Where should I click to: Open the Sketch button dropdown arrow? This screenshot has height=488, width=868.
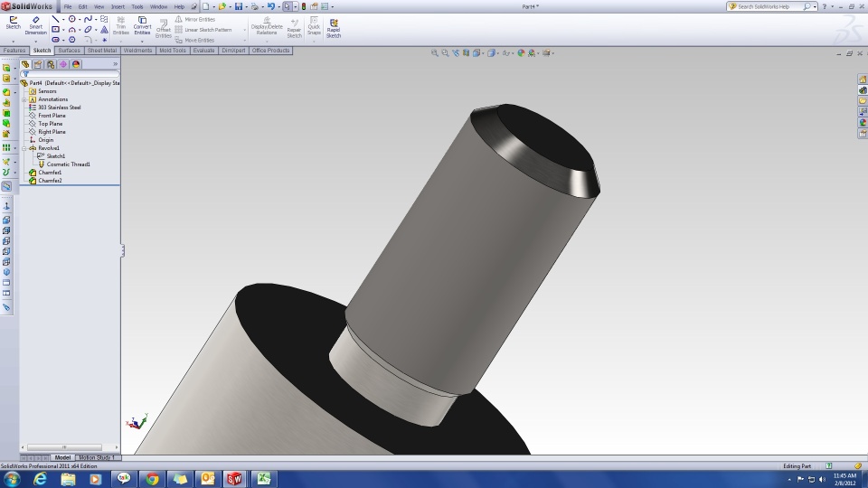tap(13, 41)
